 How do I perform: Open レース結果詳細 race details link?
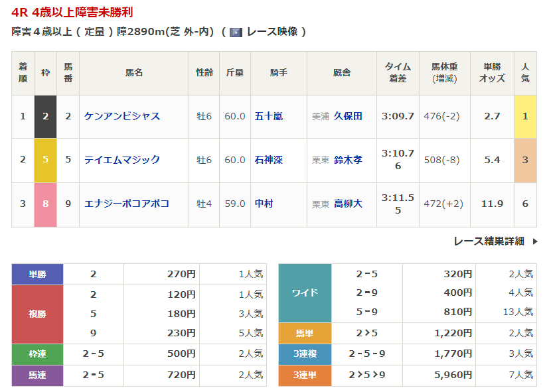[x=489, y=241]
